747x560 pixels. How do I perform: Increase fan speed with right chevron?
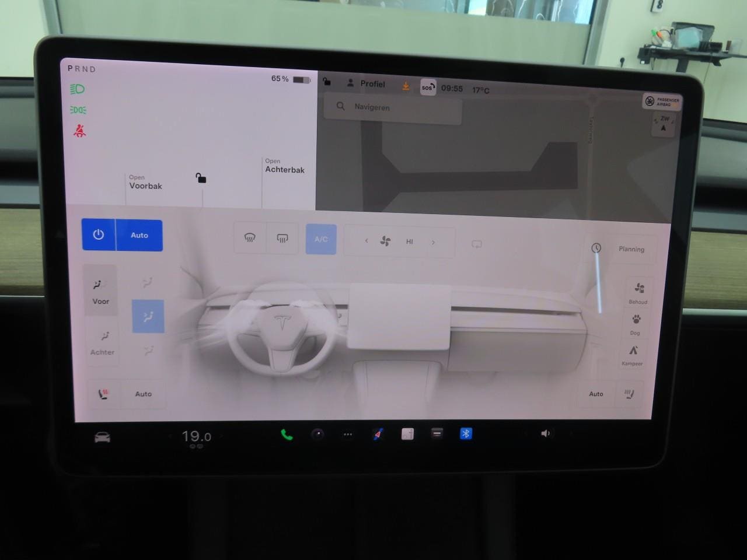(433, 242)
